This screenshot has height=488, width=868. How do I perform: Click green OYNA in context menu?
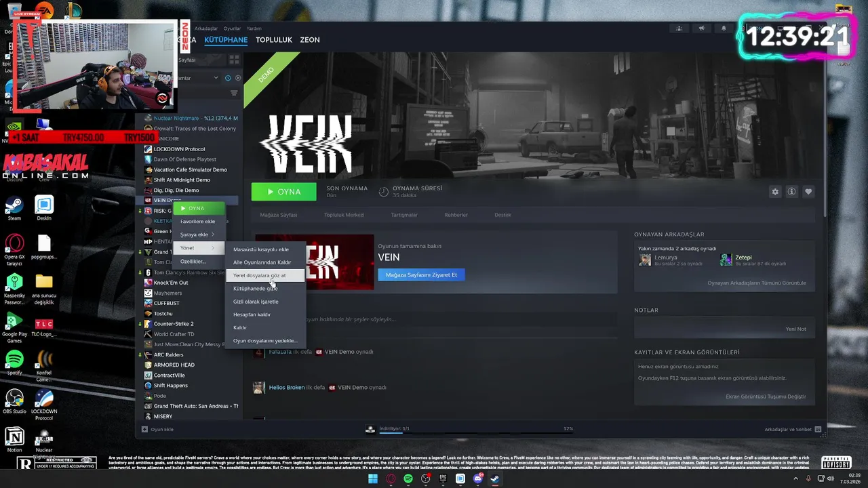199,208
